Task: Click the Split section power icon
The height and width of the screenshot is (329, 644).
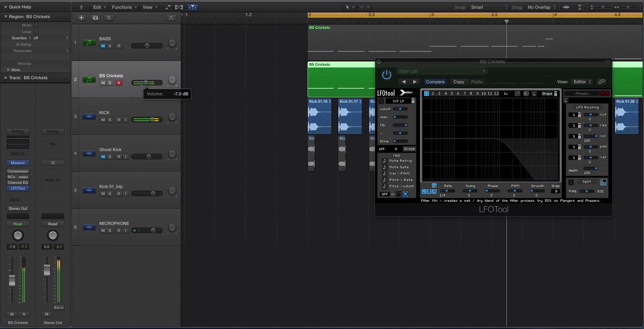Action: point(571,182)
